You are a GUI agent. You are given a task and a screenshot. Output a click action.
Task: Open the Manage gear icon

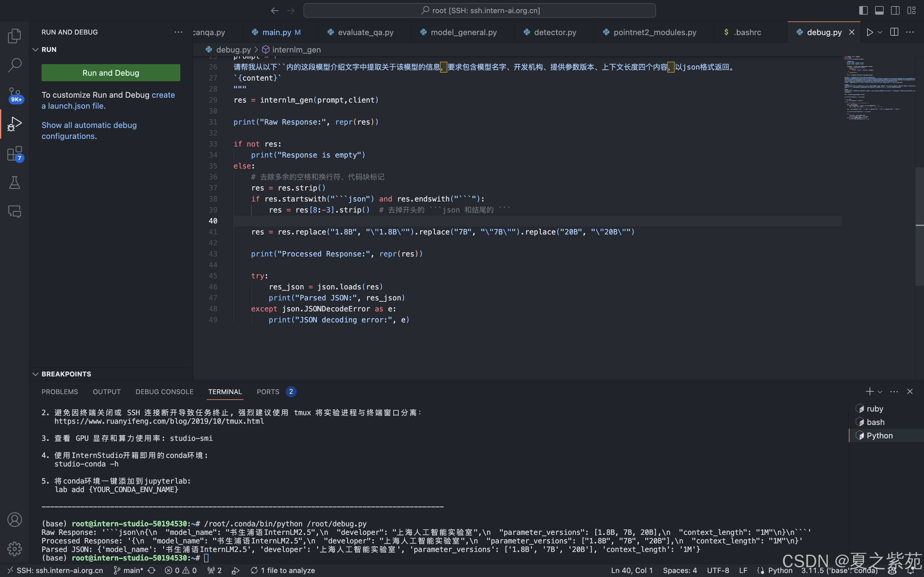coord(14,549)
